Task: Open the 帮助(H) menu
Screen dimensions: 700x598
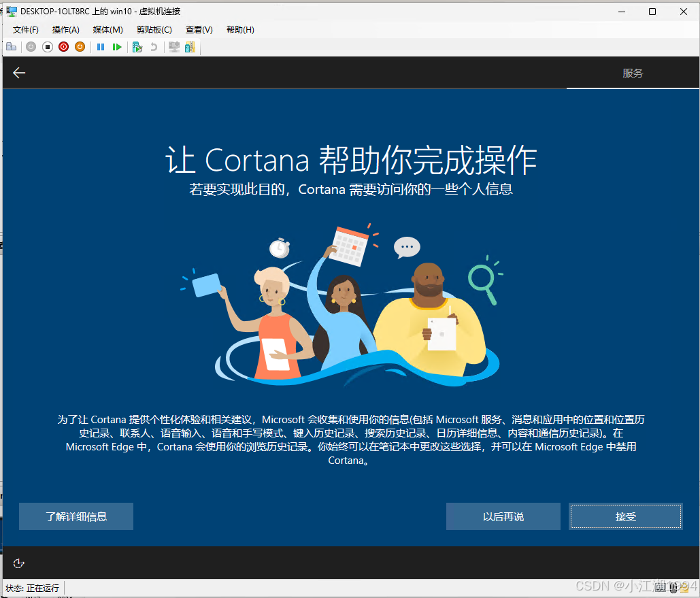Action: point(240,30)
